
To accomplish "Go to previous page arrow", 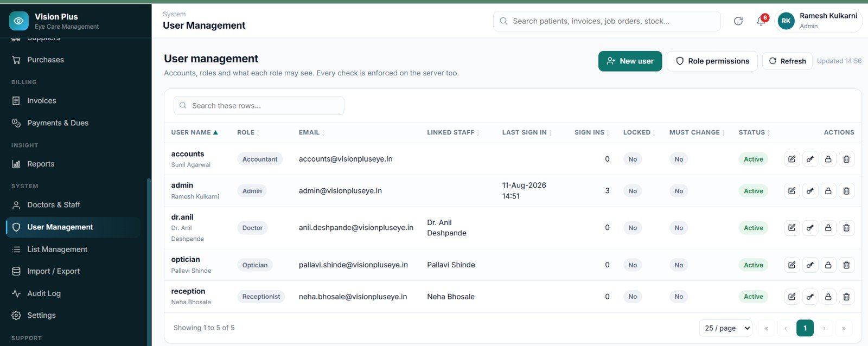I will [x=786, y=328].
